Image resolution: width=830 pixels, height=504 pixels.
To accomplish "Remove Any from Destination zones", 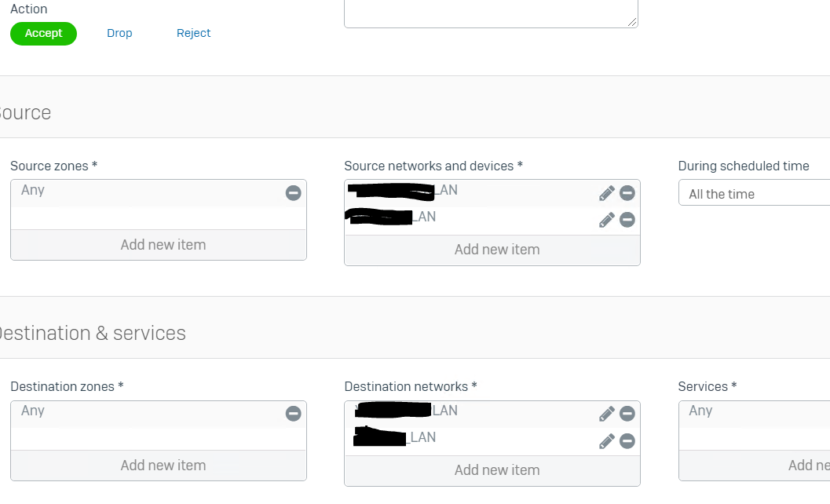I will (293, 414).
